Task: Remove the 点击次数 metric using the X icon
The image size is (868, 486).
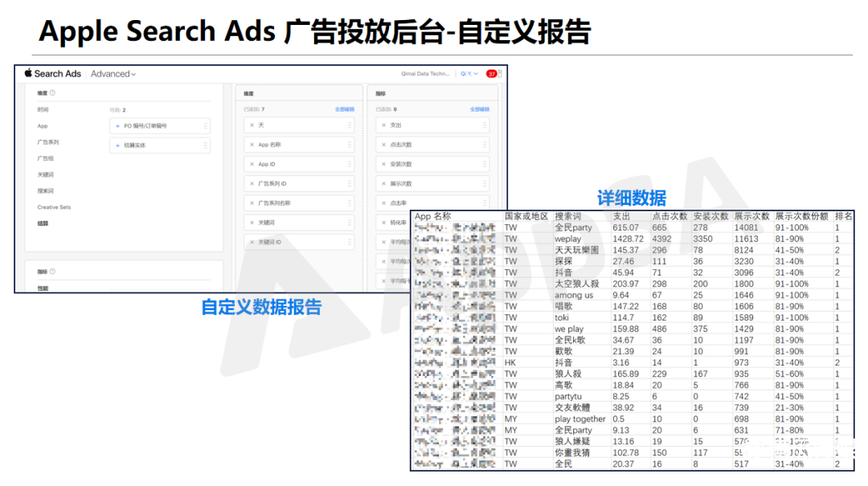Action: click(x=384, y=145)
